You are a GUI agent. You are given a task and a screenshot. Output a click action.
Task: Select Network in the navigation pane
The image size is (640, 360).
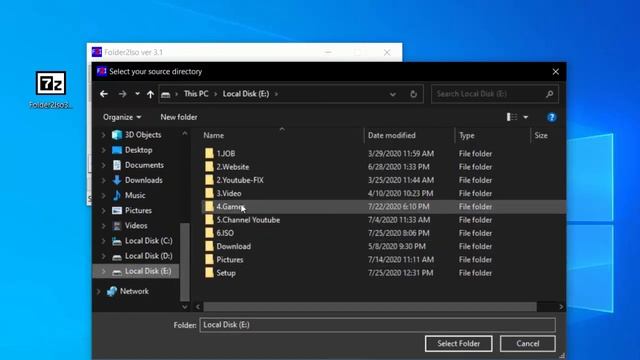click(x=134, y=291)
